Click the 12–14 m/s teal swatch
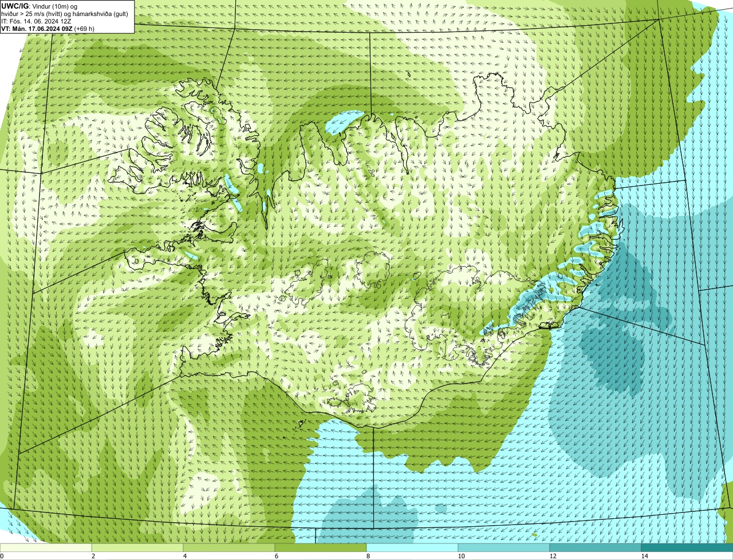Viewport: 733px width, 560px height. pyautogui.click(x=596, y=547)
